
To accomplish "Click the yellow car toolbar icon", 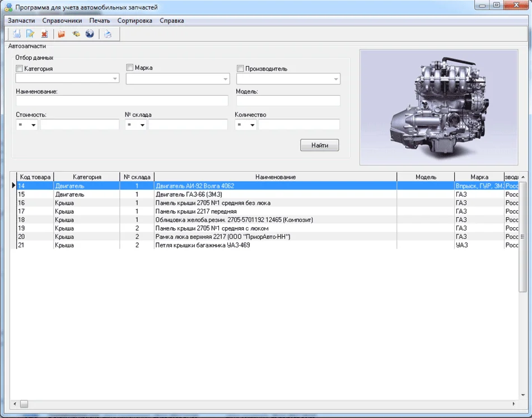I will [x=76, y=34].
